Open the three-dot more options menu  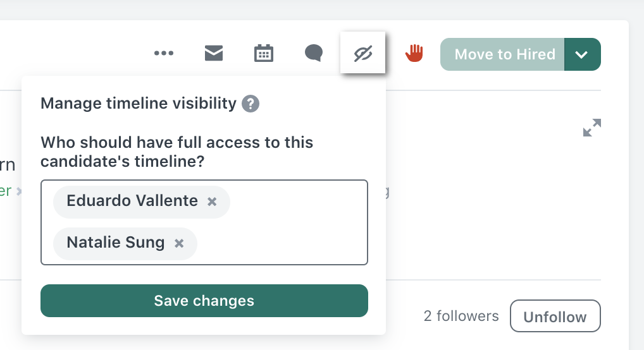163,53
